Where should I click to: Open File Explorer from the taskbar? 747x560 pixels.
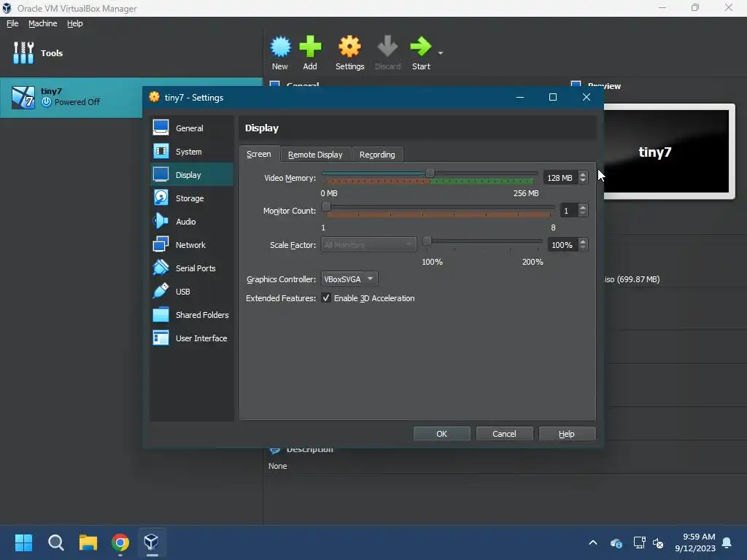tap(88, 542)
